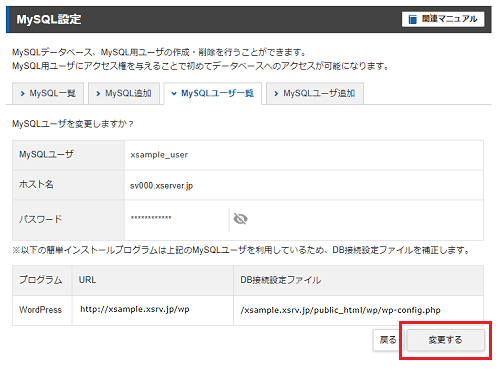Click the 変更する confirm button
The image size is (500, 370).
point(446,340)
